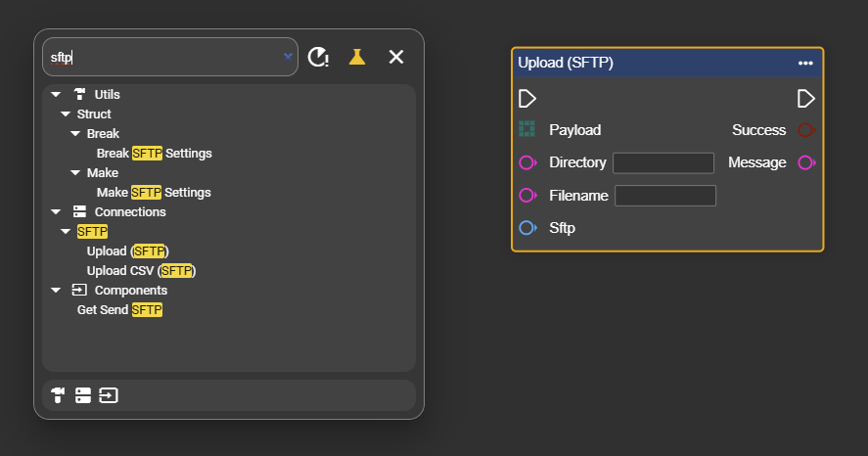Collapse the Utils tree category
The height and width of the screenshot is (456, 868).
56,95
